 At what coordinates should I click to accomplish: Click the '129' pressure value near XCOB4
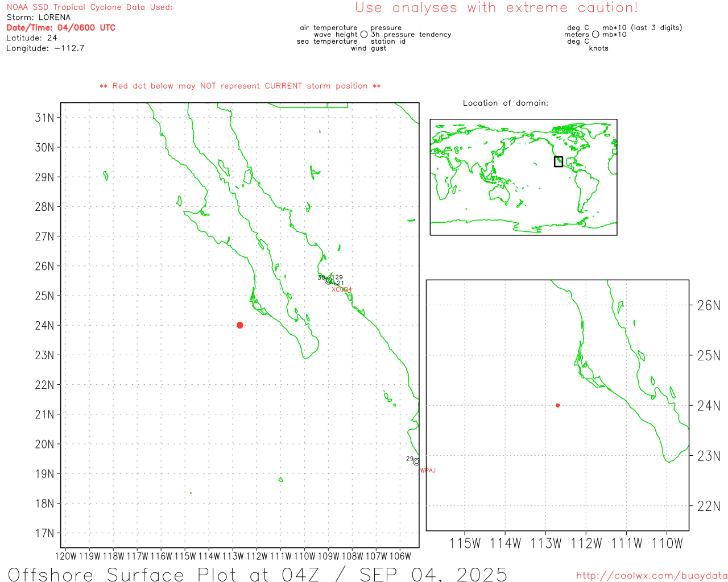pos(338,277)
